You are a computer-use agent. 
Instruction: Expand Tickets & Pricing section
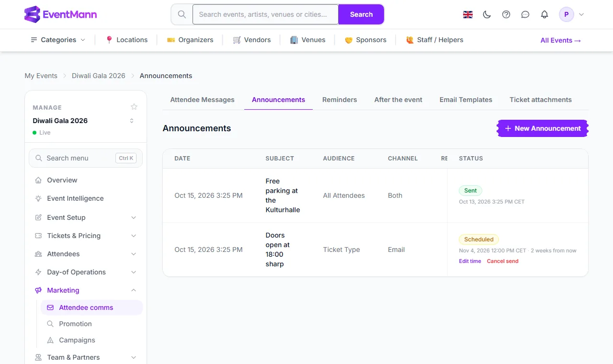coord(86,236)
